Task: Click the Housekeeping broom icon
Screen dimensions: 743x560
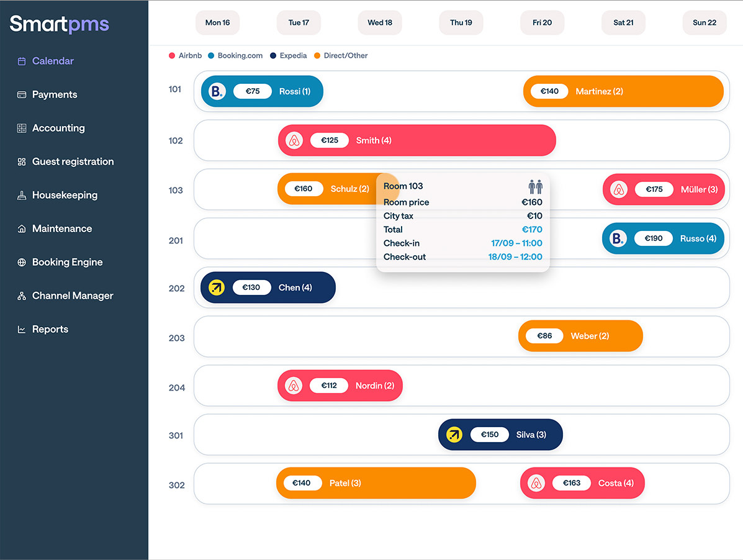Action: pyautogui.click(x=21, y=195)
